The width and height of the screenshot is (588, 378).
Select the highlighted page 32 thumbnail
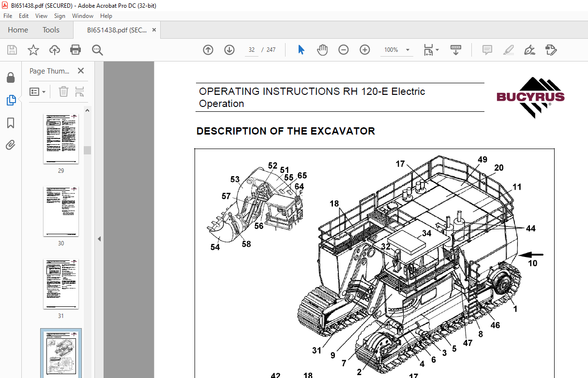[x=61, y=354]
